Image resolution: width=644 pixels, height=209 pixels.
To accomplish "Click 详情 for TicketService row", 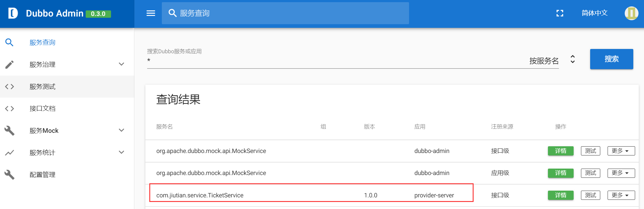I will click(560, 195).
